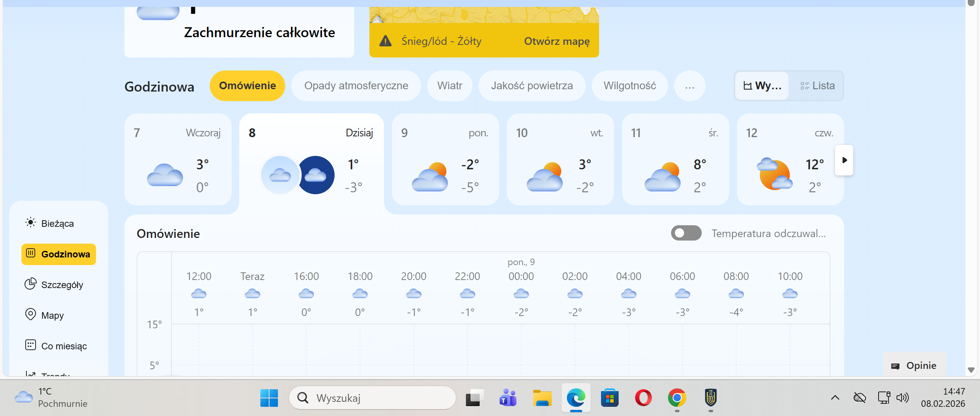This screenshot has width=980, height=416.
Task: Select the Co miesiąc calendar icon
Action: point(31,345)
